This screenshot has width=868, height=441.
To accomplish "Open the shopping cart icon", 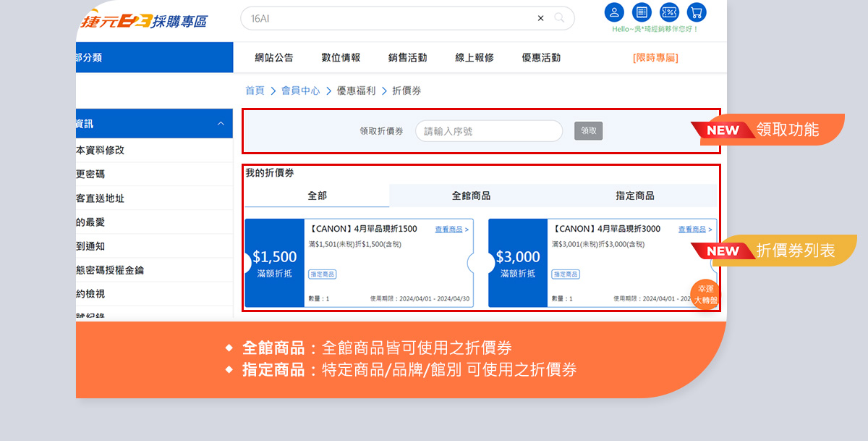I will pos(697,12).
